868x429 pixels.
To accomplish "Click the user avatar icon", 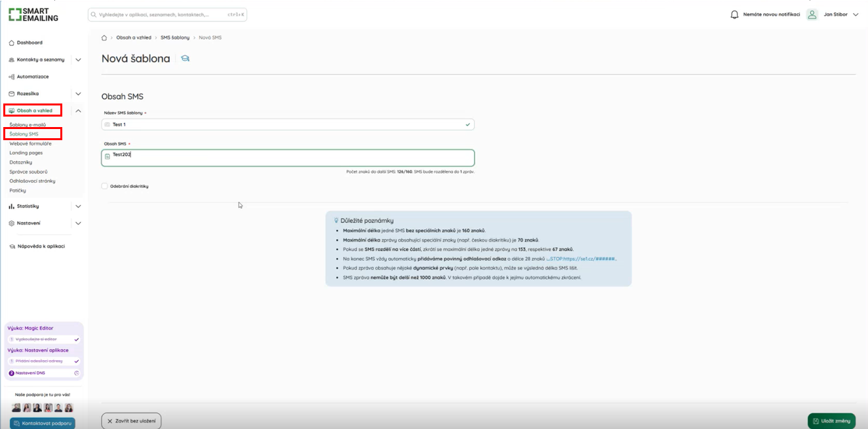I will (813, 14).
